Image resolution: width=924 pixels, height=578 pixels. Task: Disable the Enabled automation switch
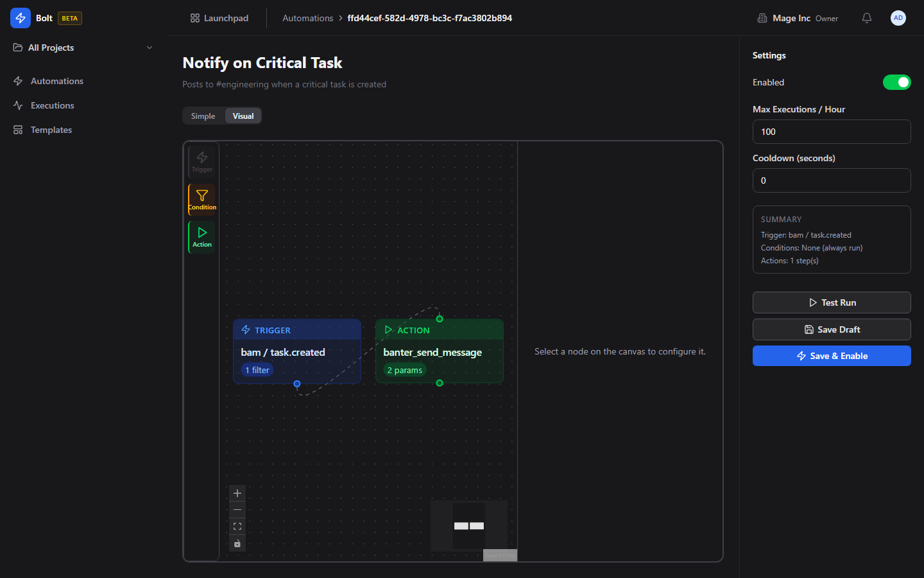[x=896, y=82]
